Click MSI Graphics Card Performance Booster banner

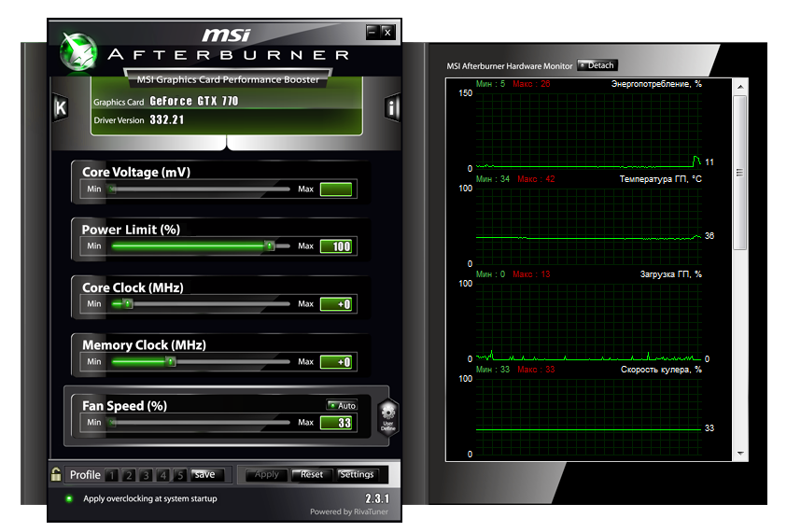tap(228, 79)
